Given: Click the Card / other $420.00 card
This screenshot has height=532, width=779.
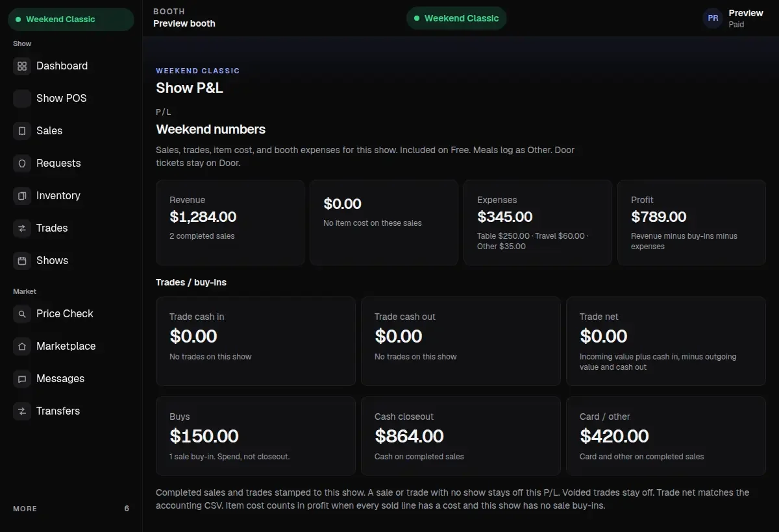Looking at the screenshot, I should (x=666, y=436).
